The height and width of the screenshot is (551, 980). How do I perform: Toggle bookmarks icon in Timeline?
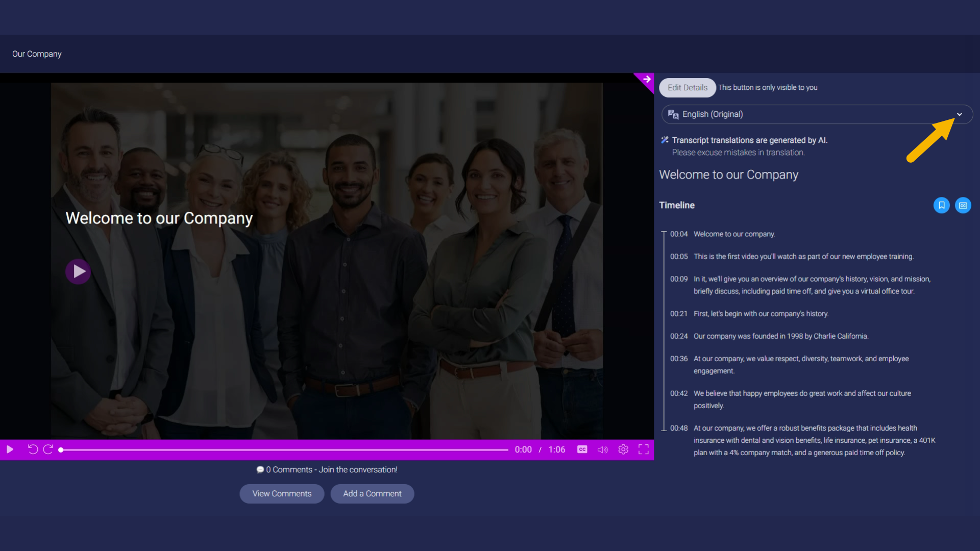(942, 205)
